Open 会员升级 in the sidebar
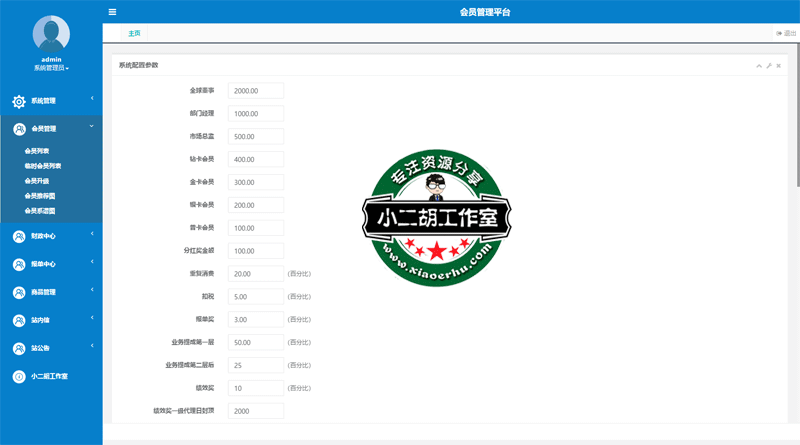The image size is (800, 445). 37,181
